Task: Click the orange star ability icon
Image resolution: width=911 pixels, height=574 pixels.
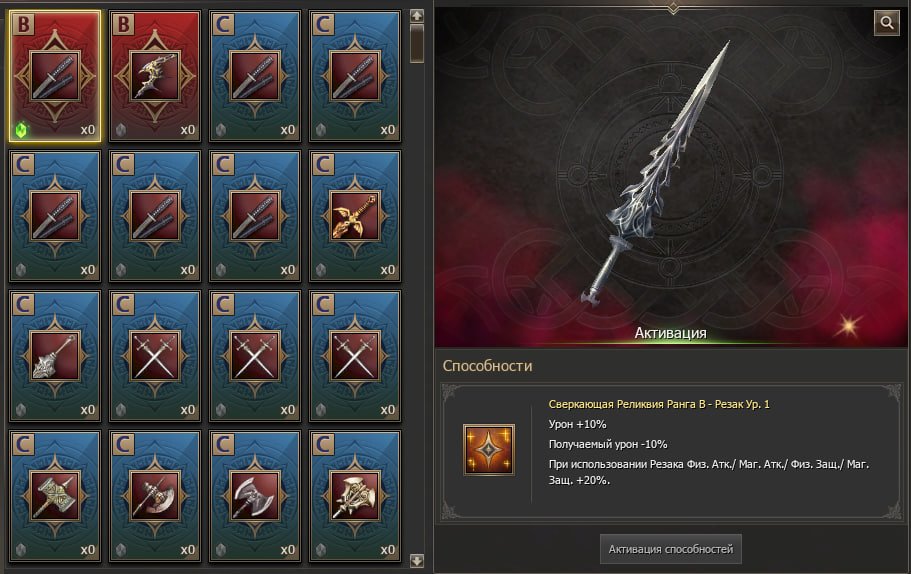Action: (489, 450)
